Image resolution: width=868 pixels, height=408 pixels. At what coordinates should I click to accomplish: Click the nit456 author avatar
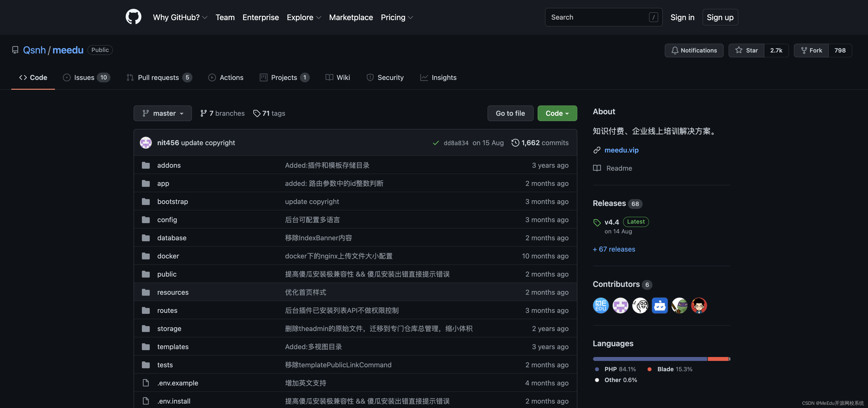pyautogui.click(x=146, y=143)
